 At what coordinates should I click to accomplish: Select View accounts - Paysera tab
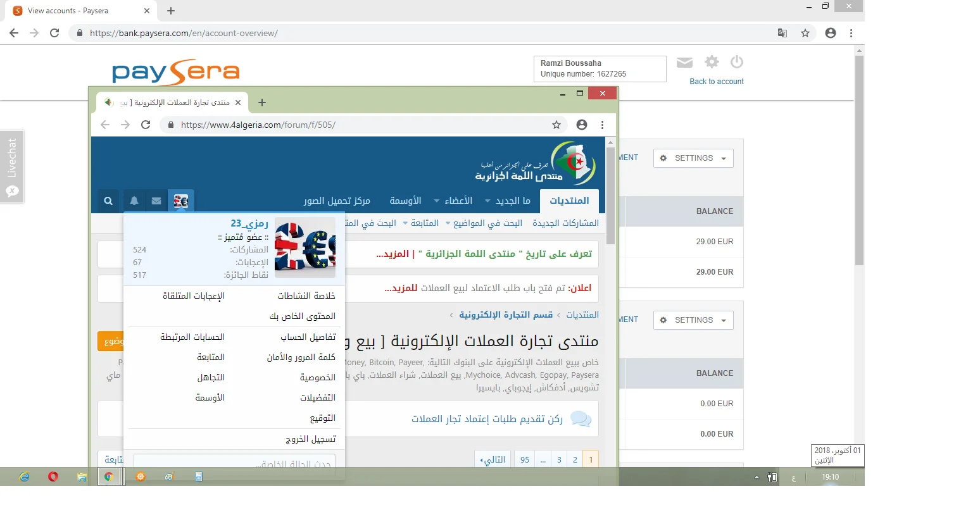[x=81, y=11]
